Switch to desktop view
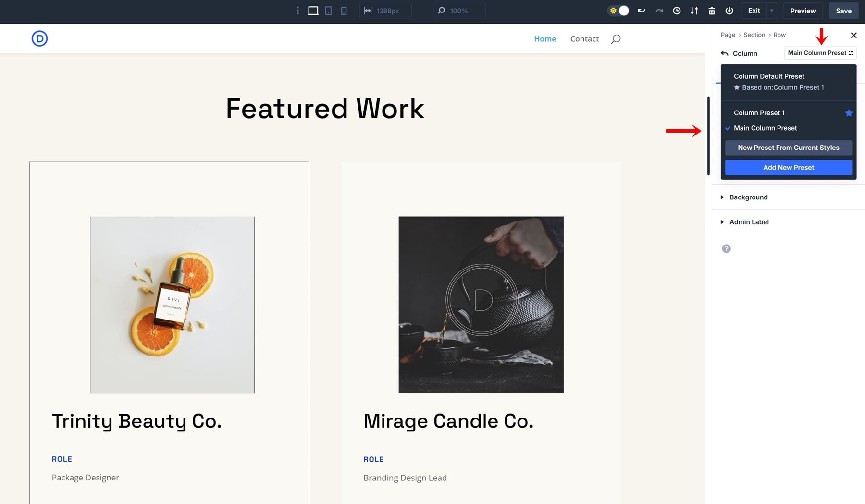Image resolution: width=865 pixels, height=504 pixels. click(x=313, y=11)
